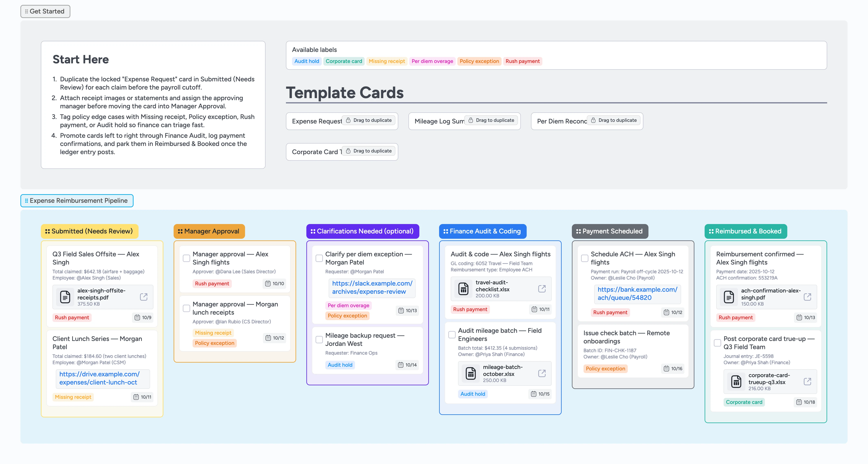Click the file icon on travel-audit-checklist.xlsx
Image resolution: width=868 pixels, height=464 pixels.
click(x=463, y=289)
